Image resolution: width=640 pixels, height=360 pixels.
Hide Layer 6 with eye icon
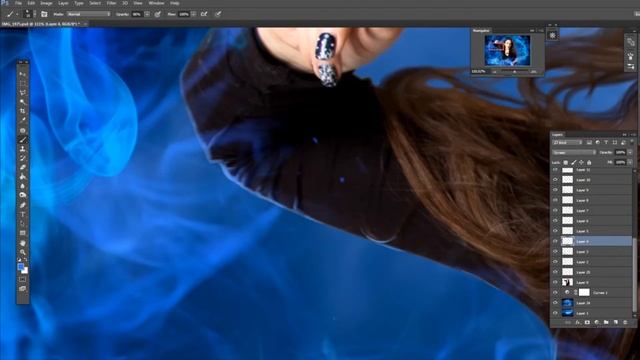[x=555, y=220]
